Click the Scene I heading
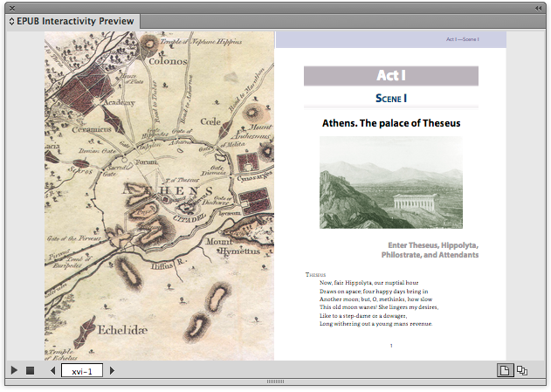 click(390, 98)
